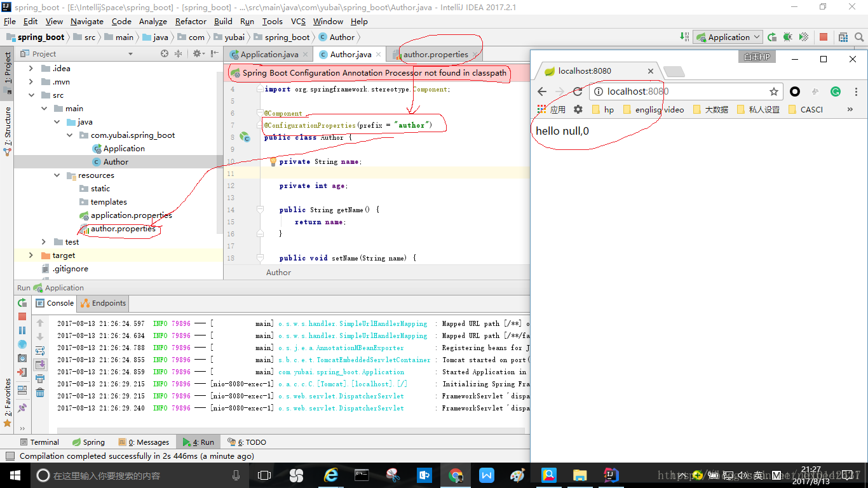Switch to Application.java editor tab
868x488 pixels.
pyautogui.click(x=269, y=55)
